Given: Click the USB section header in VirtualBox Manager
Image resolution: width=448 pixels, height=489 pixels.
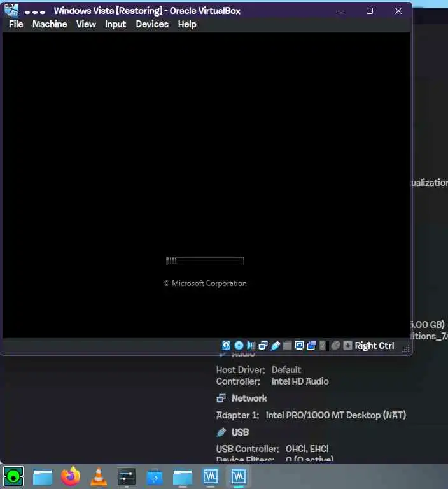Looking at the screenshot, I should [x=240, y=432].
